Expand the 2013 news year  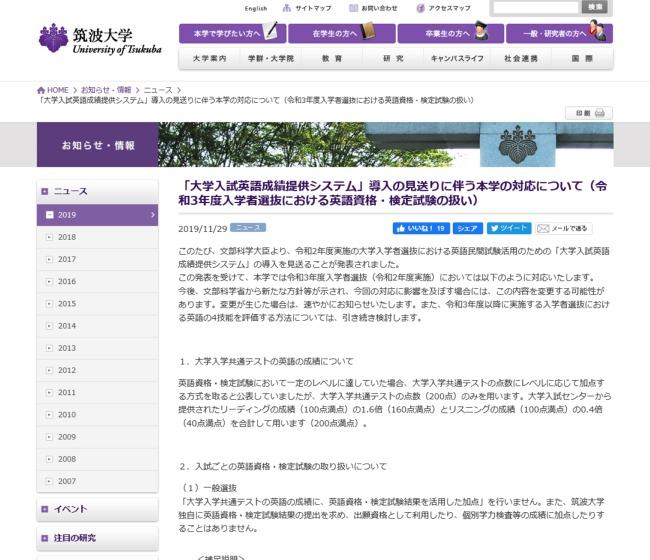pos(97,348)
